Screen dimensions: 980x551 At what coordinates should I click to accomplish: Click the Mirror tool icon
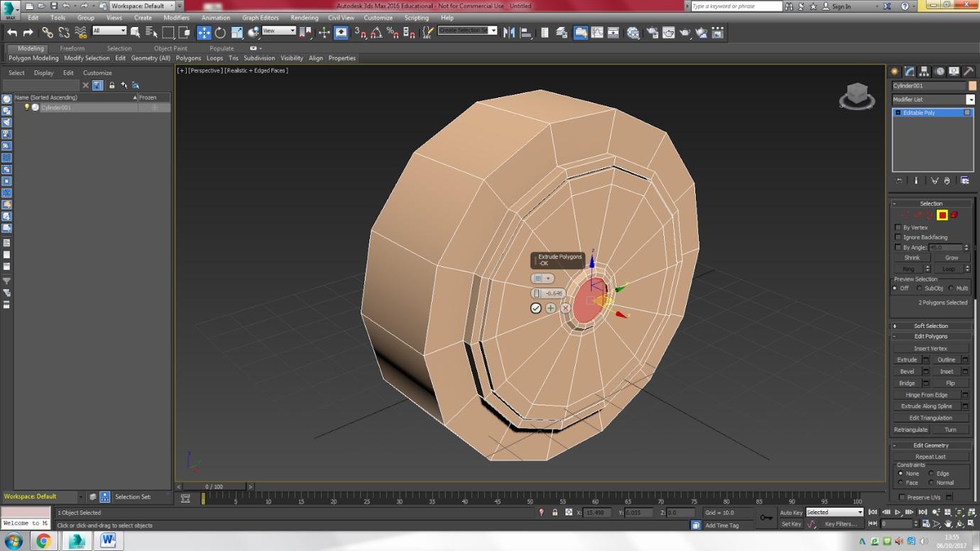pyautogui.click(x=509, y=33)
